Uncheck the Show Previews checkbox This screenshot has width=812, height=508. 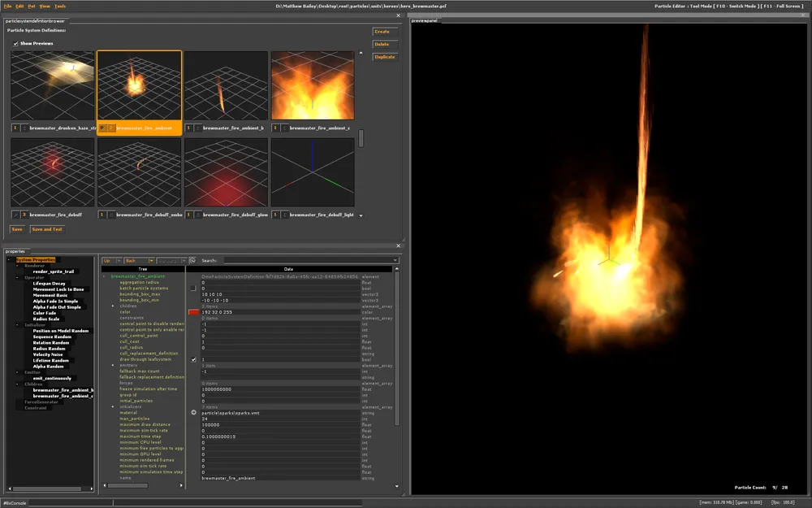[x=15, y=43]
